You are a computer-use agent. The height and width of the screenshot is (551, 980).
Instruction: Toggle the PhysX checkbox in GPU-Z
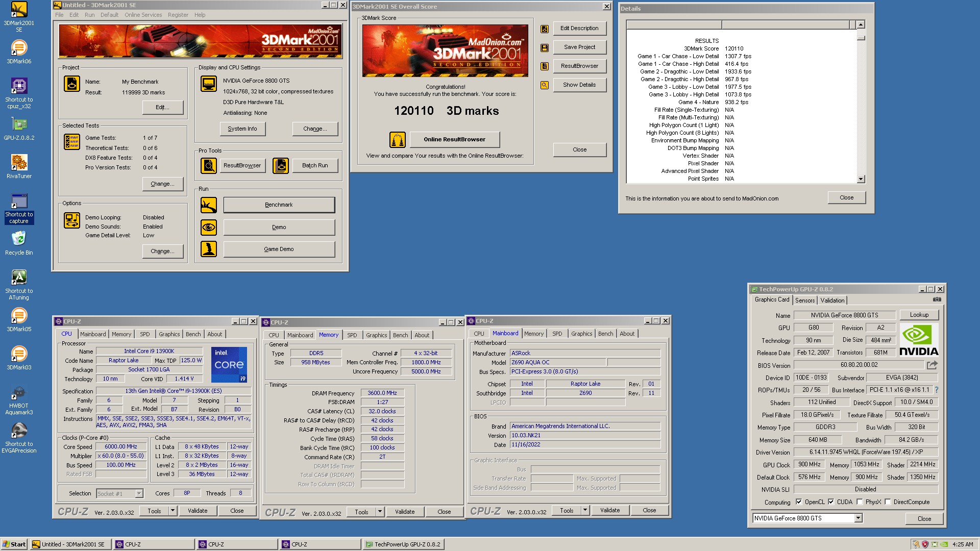point(860,502)
